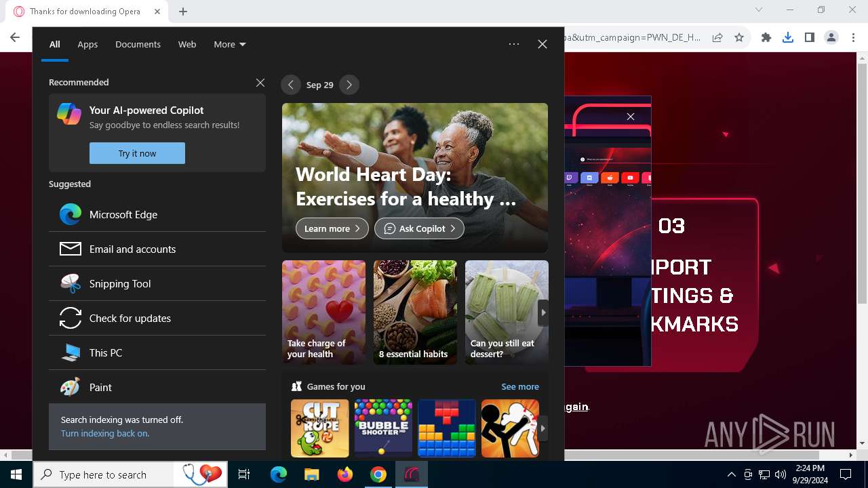Open Task View on taskbar
This screenshot has height=488, width=868.
click(x=244, y=474)
